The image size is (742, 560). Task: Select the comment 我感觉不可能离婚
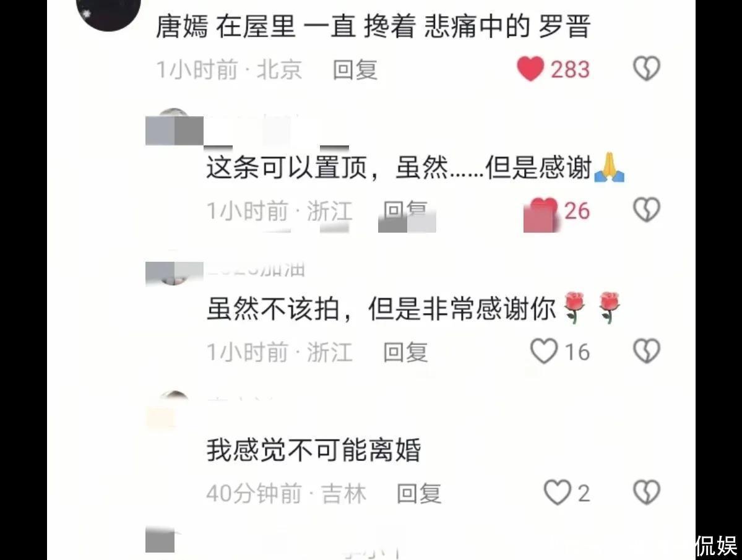click(313, 450)
